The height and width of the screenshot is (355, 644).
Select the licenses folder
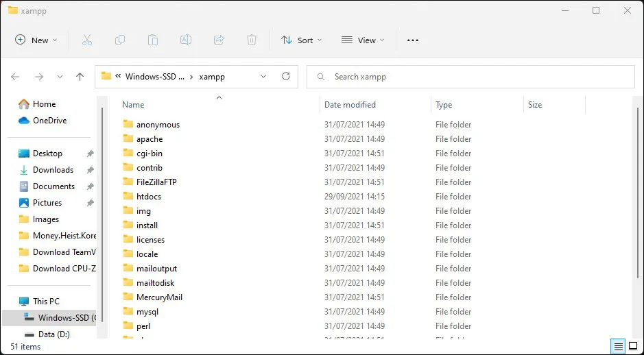[150, 240]
